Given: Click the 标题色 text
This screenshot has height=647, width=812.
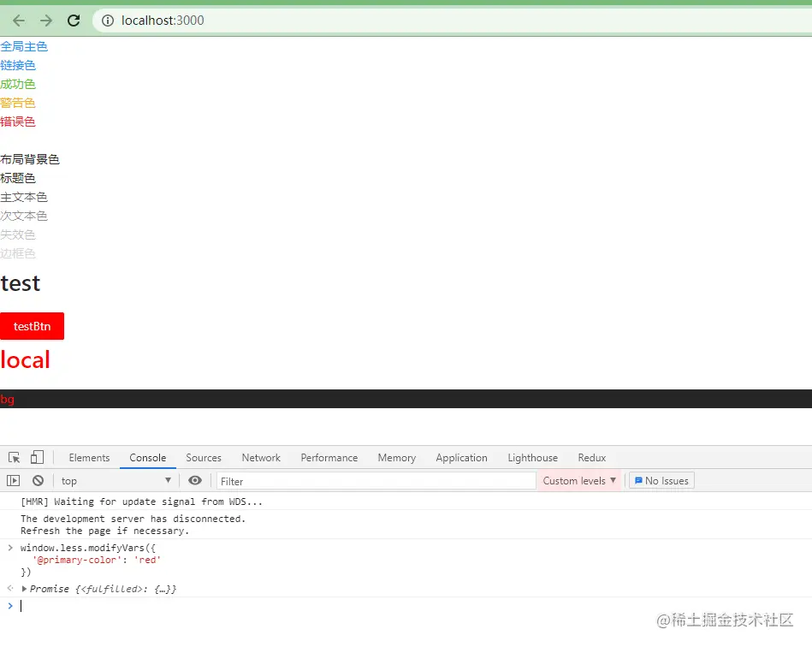Looking at the screenshot, I should (x=18, y=178).
